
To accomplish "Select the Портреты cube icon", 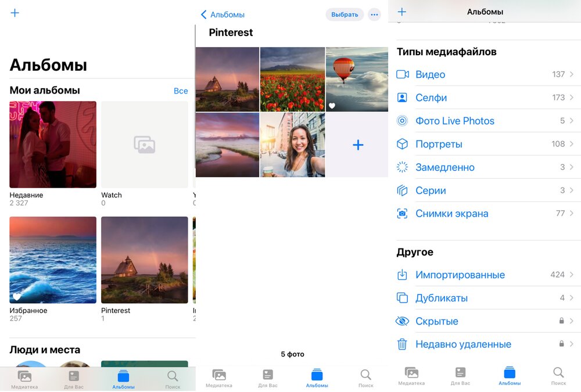I will point(403,144).
